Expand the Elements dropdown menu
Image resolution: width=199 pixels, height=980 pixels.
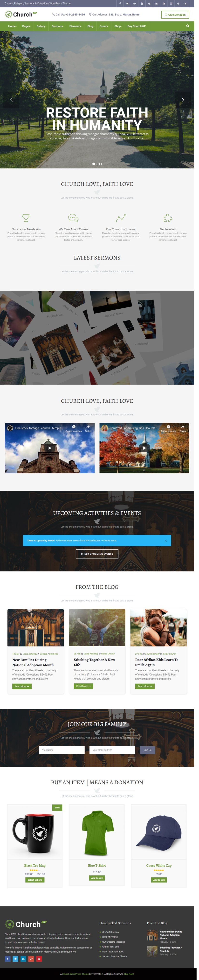[x=76, y=26]
